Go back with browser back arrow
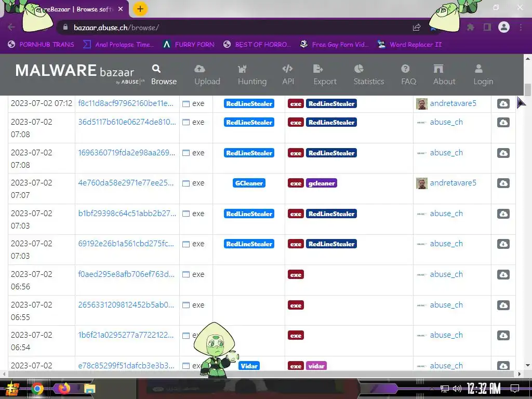 tap(11, 27)
